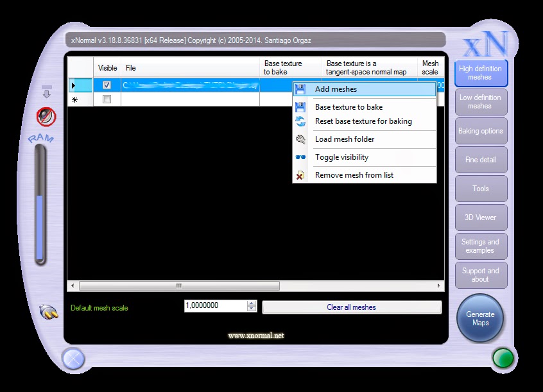This screenshot has width=543, height=392.
Task: Click the floppy icon beside Base texture to bake
Action: click(x=300, y=107)
